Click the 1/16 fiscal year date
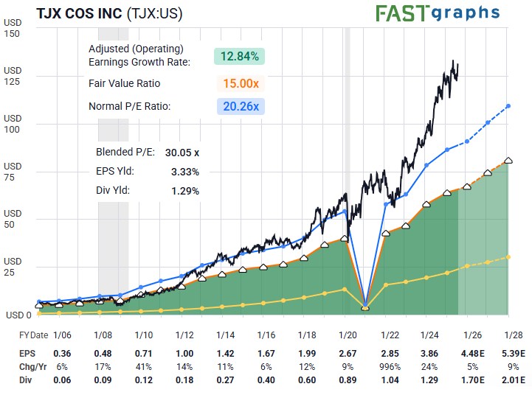 coord(266,335)
